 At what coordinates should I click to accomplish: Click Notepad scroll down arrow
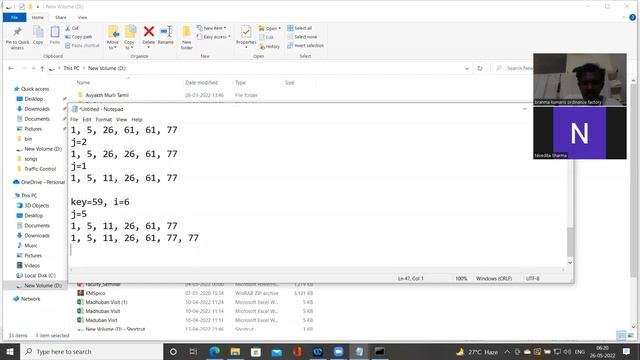coord(570,262)
